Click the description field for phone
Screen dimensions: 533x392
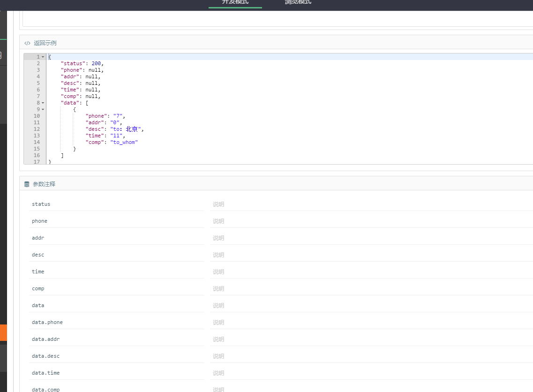pos(371,221)
